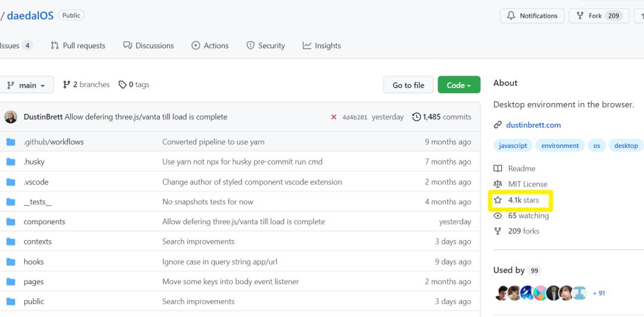The height and width of the screenshot is (317, 644).
Task: Open DustinBrett's avatar in commit row
Action: [x=11, y=117]
